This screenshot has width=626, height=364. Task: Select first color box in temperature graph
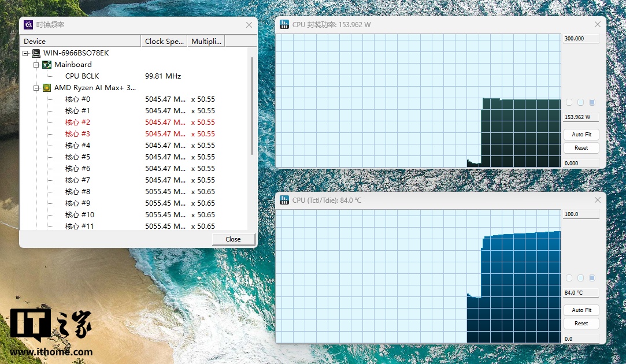pos(569,278)
